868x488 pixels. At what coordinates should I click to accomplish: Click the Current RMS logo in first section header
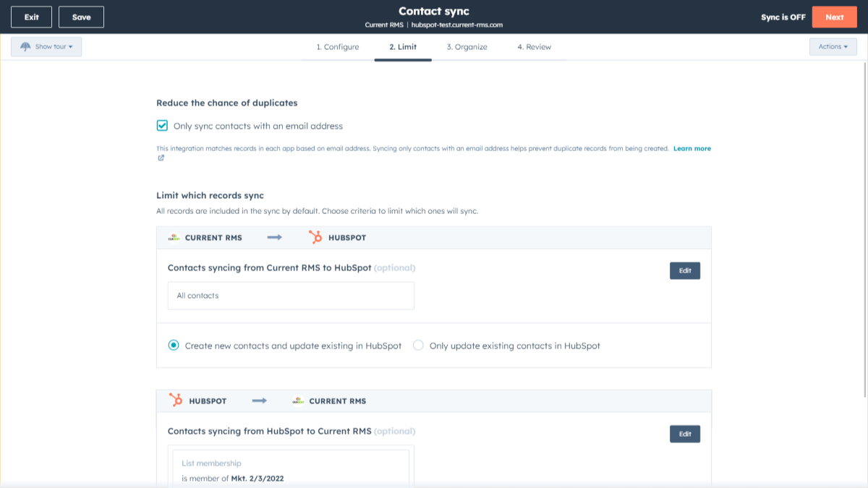tap(174, 237)
